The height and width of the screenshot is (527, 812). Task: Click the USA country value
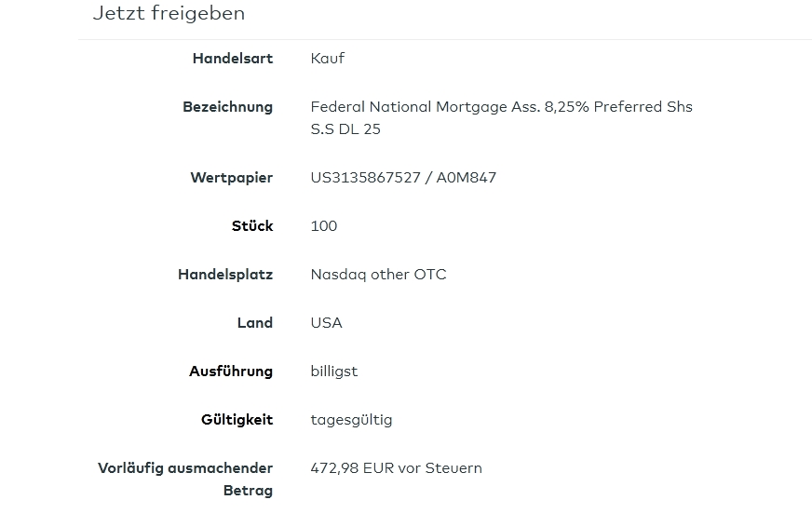click(326, 323)
